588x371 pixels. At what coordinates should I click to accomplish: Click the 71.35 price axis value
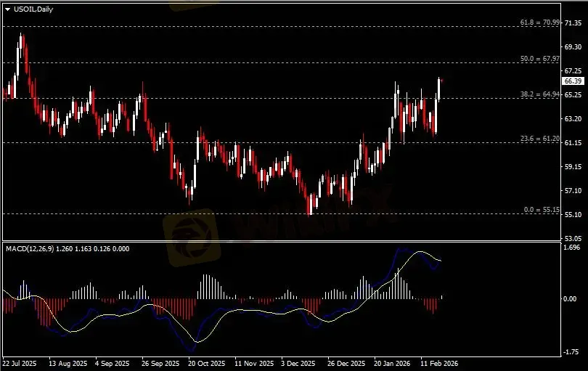pos(573,24)
